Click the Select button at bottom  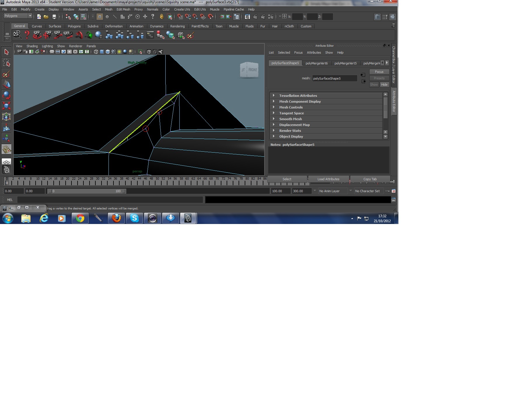[x=287, y=179]
